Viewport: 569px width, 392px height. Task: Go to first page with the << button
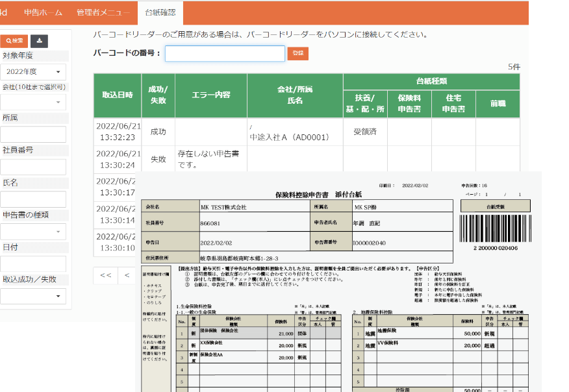pos(106,275)
